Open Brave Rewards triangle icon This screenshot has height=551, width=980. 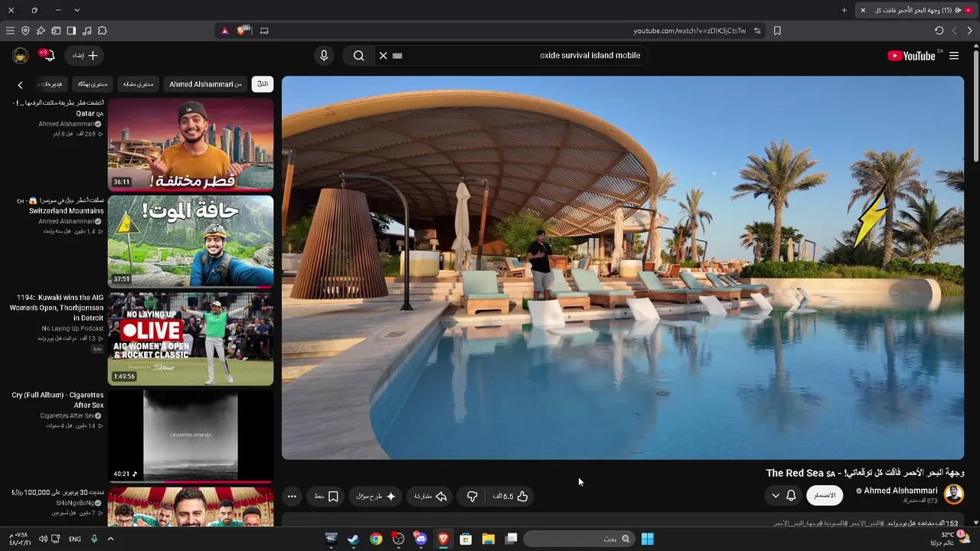pos(225,31)
